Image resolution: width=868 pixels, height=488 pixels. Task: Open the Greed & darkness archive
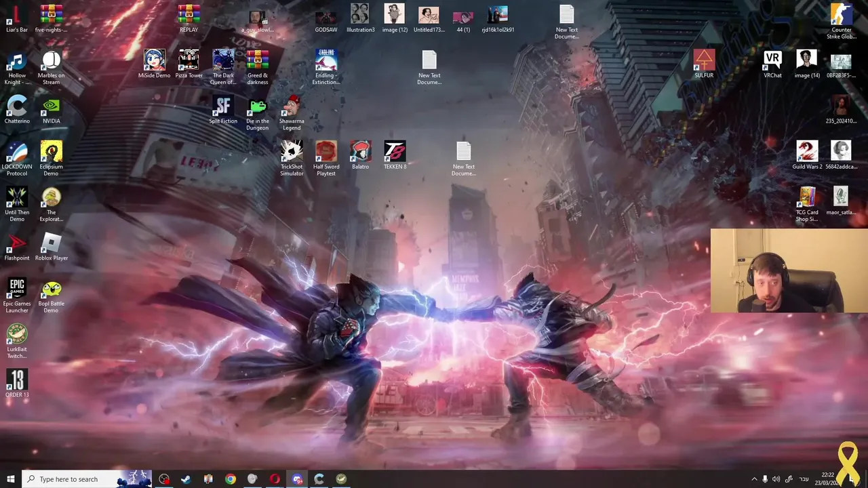click(257, 67)
